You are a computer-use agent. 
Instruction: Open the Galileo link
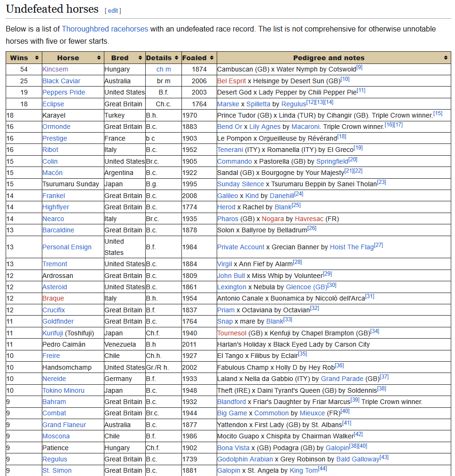(x=227, y=196)
